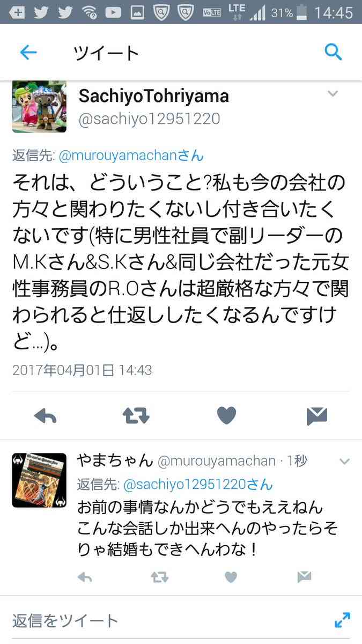
Task: Send main tweet via direct message icon
Action: [317, 416]
